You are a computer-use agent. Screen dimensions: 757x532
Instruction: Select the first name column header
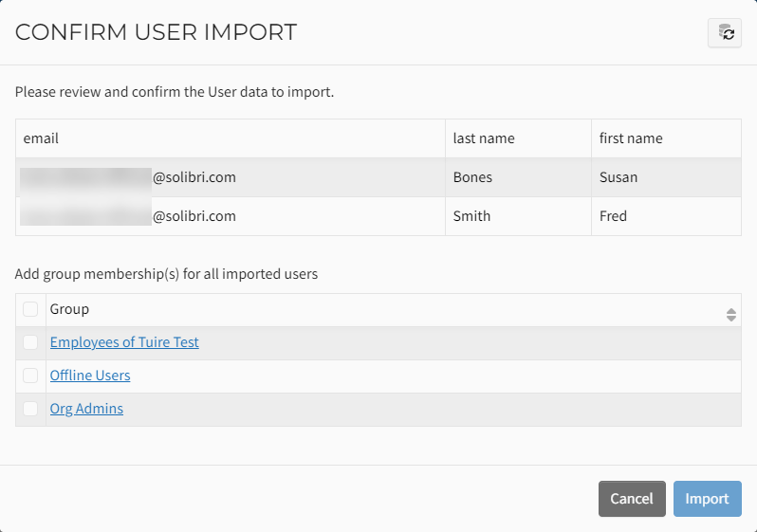coord(666,138)
